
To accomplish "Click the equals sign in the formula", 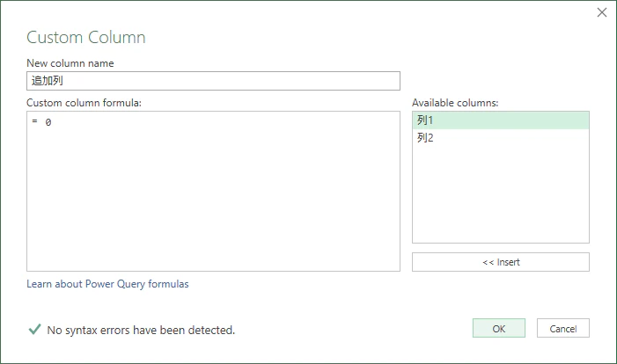I will click(34, 121).
